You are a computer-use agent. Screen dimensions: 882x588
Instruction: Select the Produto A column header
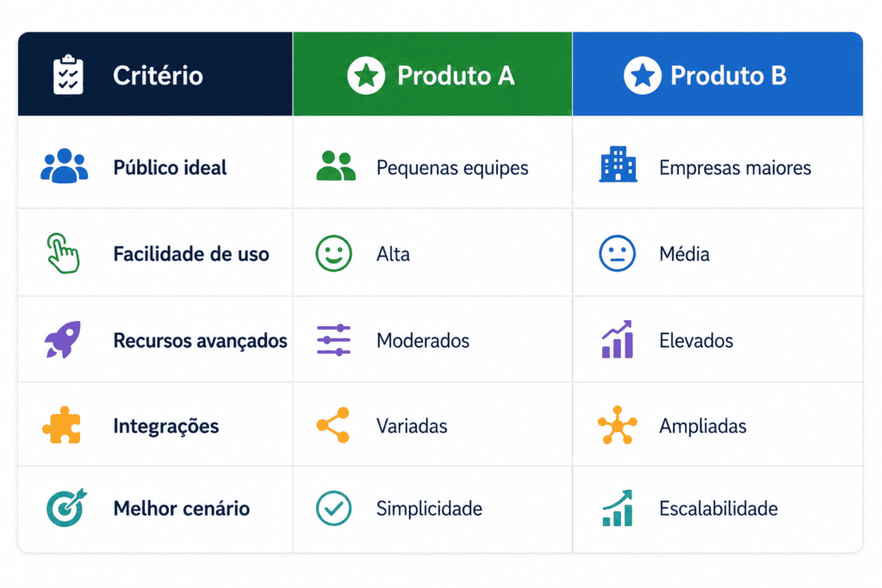coord(432,74)
